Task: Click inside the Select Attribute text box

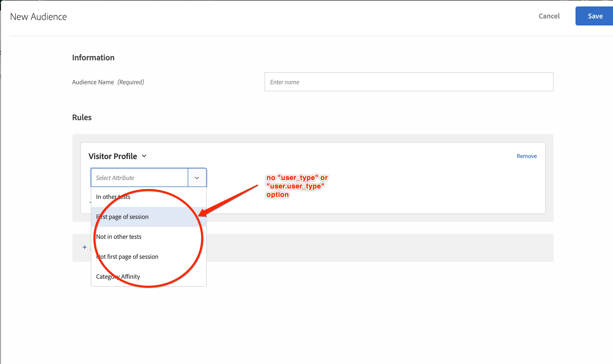Action: [139, 178]
